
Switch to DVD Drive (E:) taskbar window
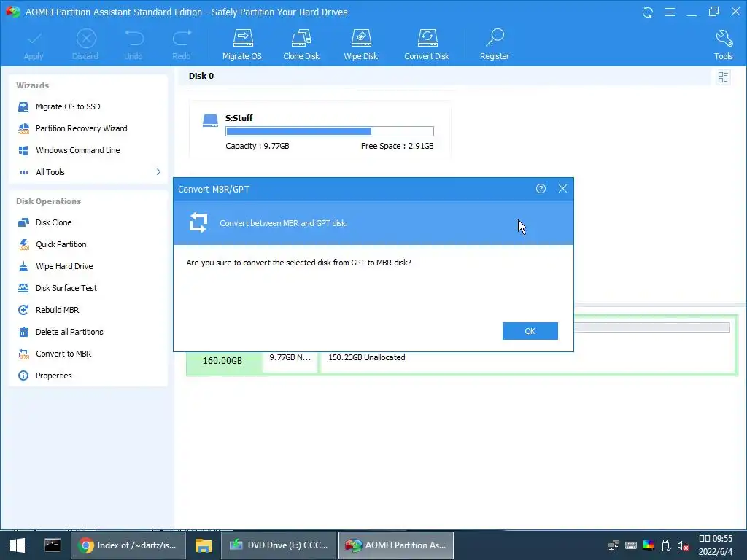pyautogui.click(x=279, y=545)
